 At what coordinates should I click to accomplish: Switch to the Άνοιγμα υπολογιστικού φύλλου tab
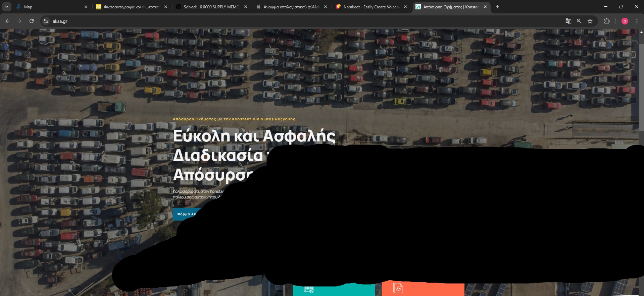tap(291, 7)
